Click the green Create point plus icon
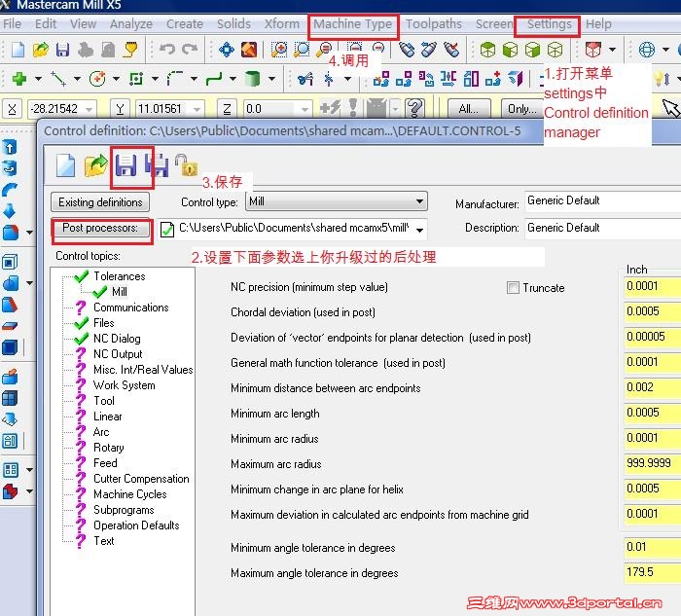Viewport: 681px width, 616px height. coord(19,79)
